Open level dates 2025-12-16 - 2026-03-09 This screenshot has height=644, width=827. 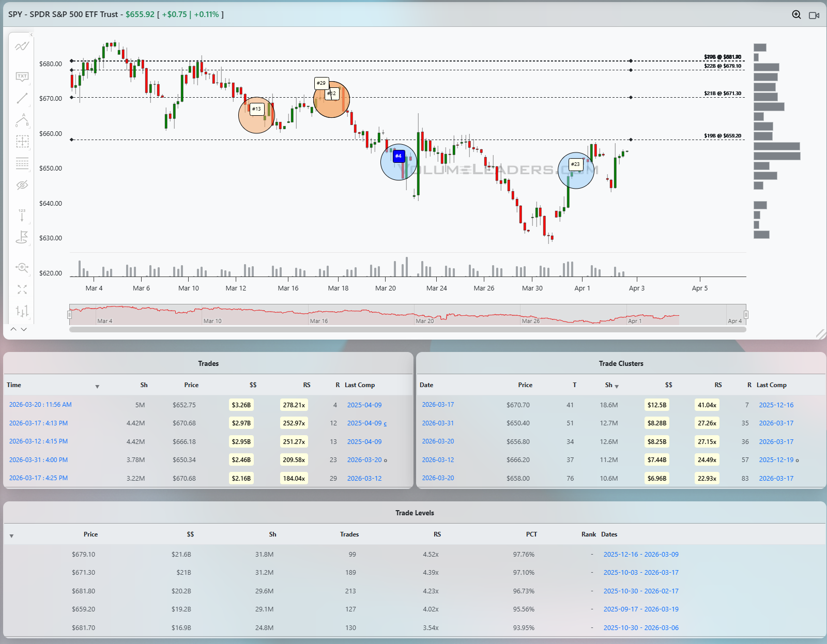pyautogui.click(x=641, y=554)
